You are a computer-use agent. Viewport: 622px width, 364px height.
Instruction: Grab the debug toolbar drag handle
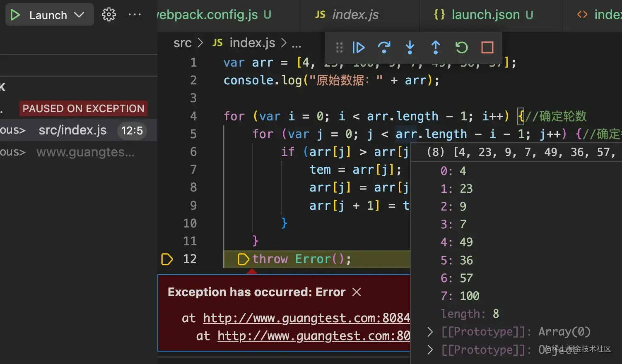click(x=340, y=48)
